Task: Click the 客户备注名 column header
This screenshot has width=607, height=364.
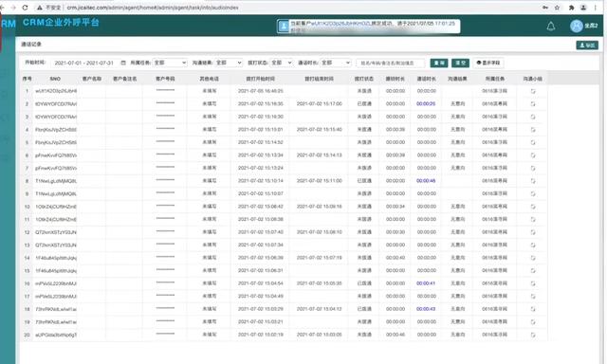Action: [124, 79]
